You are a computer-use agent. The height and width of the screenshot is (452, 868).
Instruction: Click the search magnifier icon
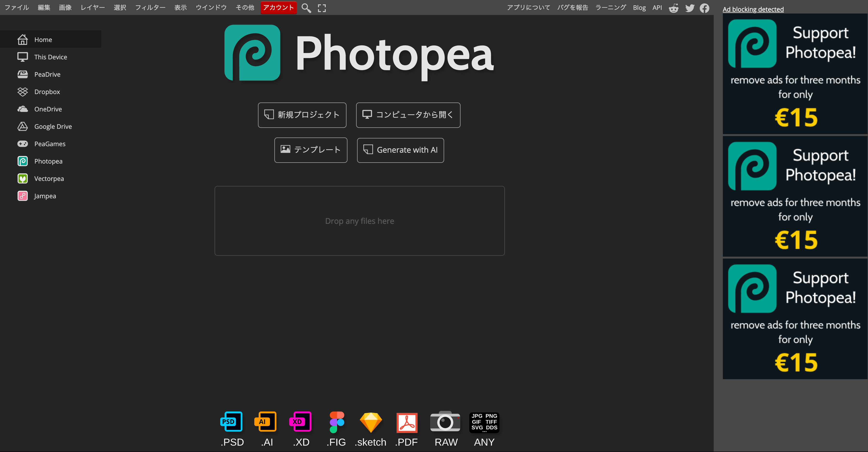(x=306, y=8)
